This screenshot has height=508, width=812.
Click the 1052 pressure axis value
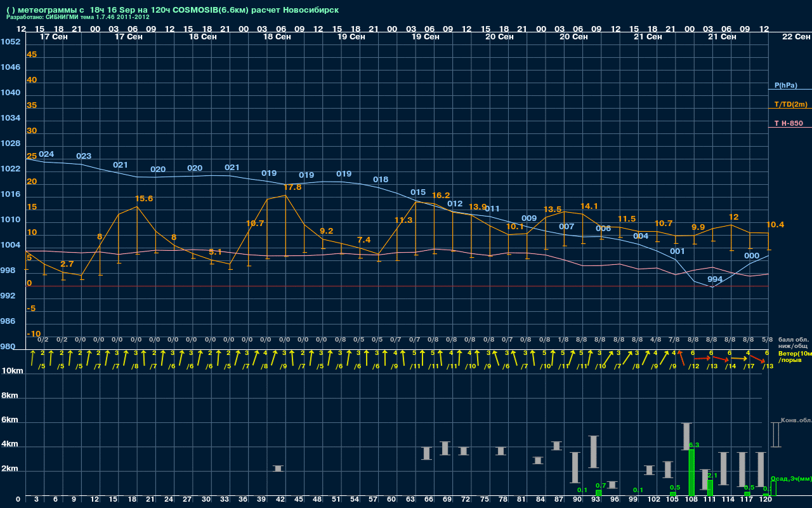click(10, 42)
